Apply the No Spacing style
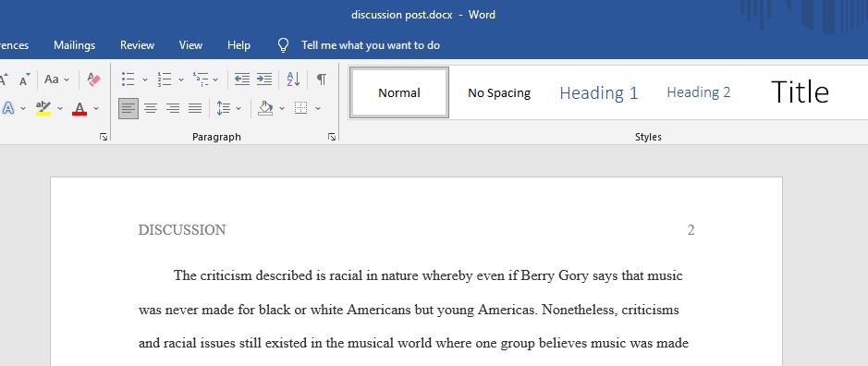This screenshot has height=366, width=868. point(499,92)
